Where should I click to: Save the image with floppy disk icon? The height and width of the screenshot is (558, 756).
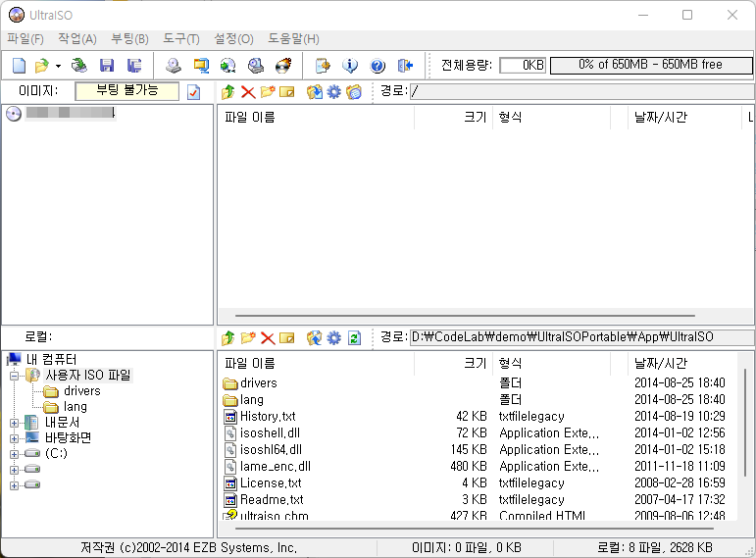pyautogui.click(x=107, y=65)
